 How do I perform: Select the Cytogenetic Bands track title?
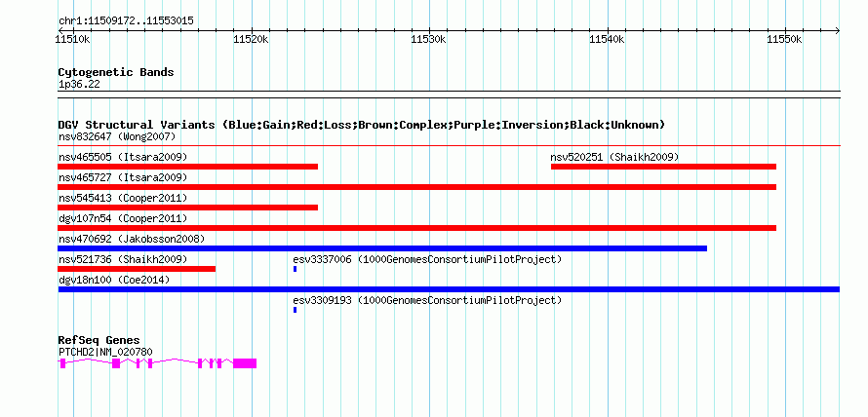[116, 72]
